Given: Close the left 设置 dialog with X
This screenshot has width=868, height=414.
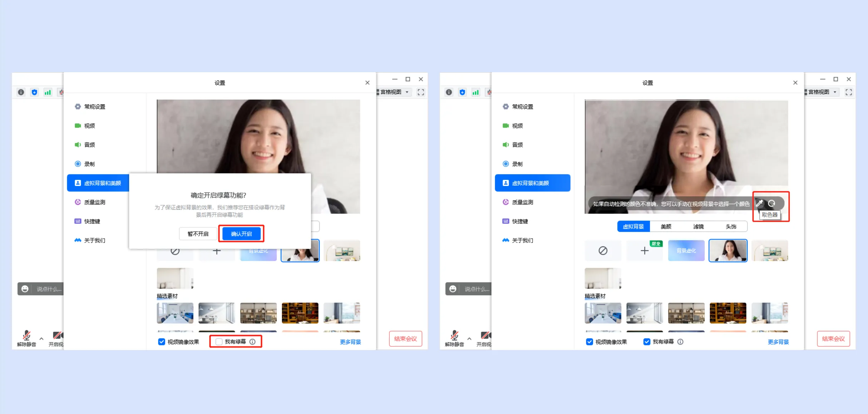Looking at the screenshot, I should pos(368,83).
